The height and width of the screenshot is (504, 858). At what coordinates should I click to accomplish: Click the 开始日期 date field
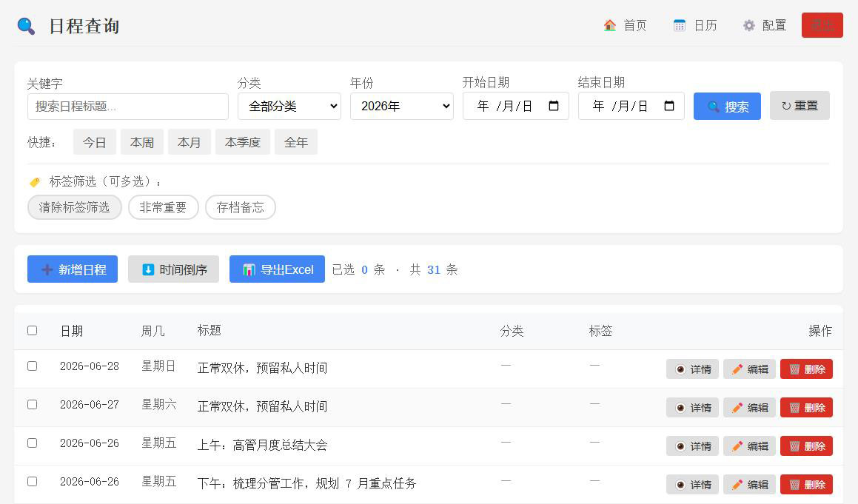pos(515,106)
